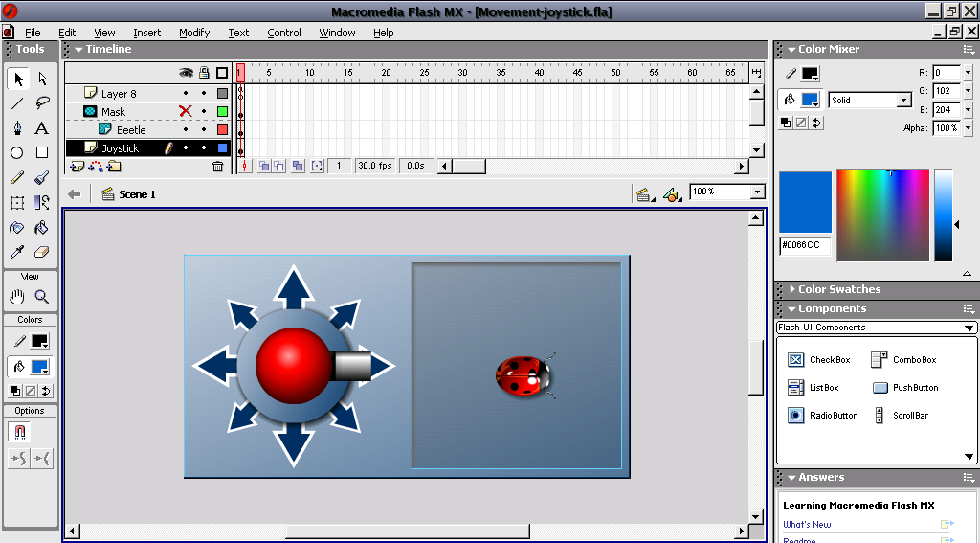Viewport: 980px width, 543px height.
Task: Select the Pencil tool
Action: [17, 178]
